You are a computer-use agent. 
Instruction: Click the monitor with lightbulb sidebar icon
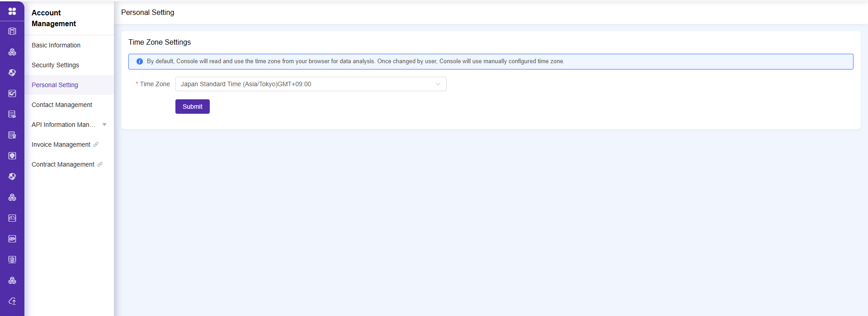pos(12,260)
